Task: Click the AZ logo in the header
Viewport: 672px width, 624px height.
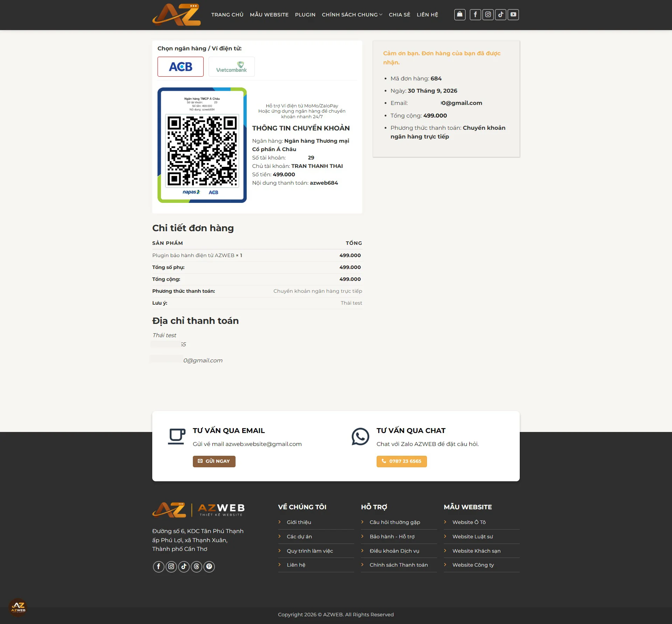Action: [176, 15]
